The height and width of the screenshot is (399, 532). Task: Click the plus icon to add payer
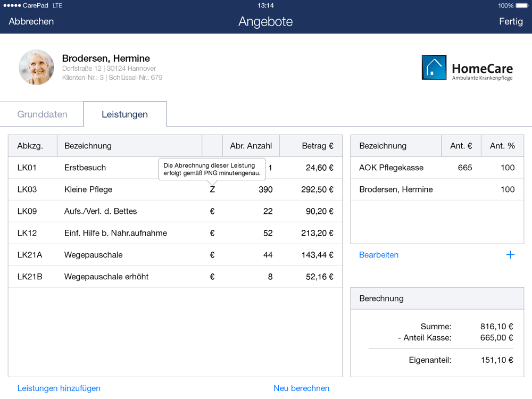(x=510, y=255)
